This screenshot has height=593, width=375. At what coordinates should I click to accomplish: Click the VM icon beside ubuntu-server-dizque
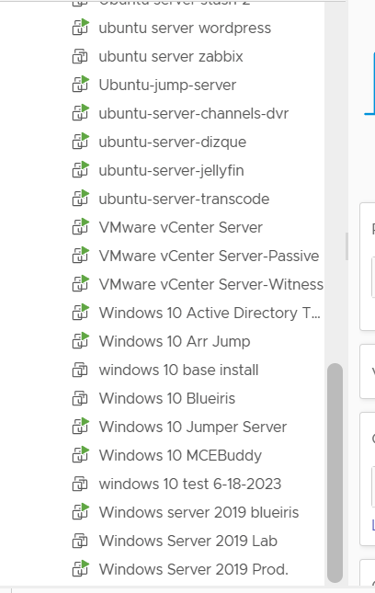80,142
